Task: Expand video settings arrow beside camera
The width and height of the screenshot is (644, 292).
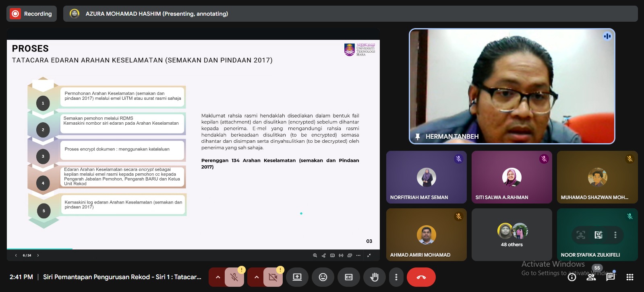Action: [x=256, y=277]
